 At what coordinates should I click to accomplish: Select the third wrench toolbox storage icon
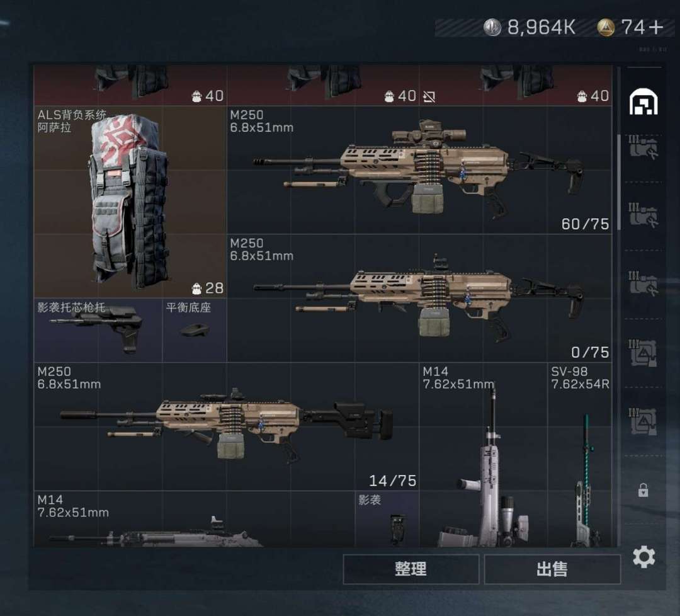tap(643, 283)
